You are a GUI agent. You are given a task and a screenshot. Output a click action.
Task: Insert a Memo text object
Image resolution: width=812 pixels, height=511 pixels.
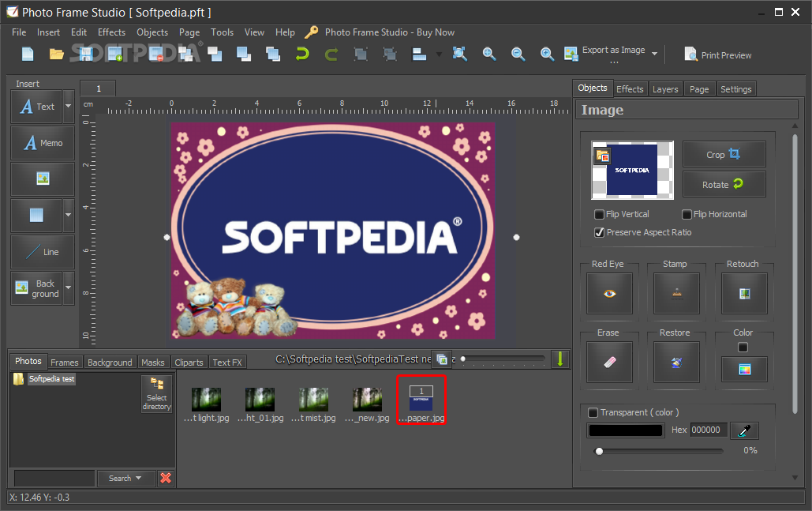tap(43, 142)
